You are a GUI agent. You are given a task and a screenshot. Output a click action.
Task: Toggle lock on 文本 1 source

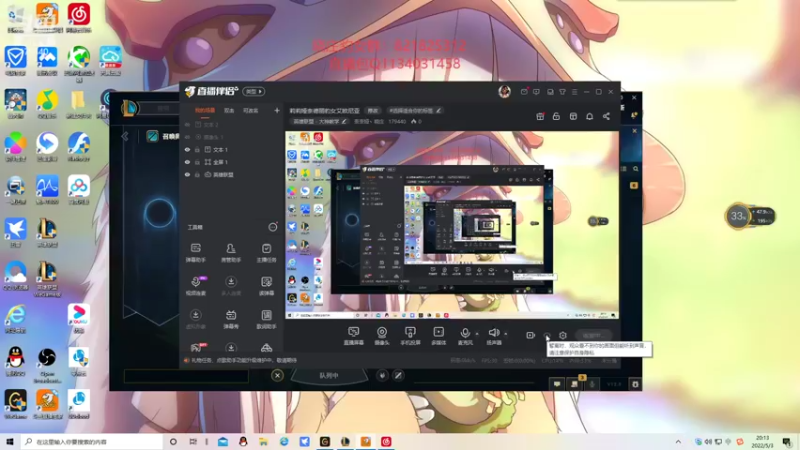pyautogui.click(x=197, y=149)
